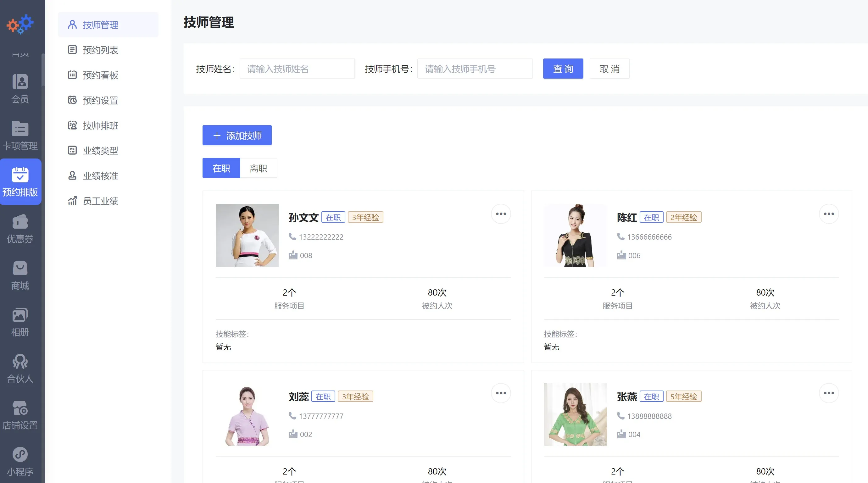Go to 预约设置 menu item

[x=108, y=100]
